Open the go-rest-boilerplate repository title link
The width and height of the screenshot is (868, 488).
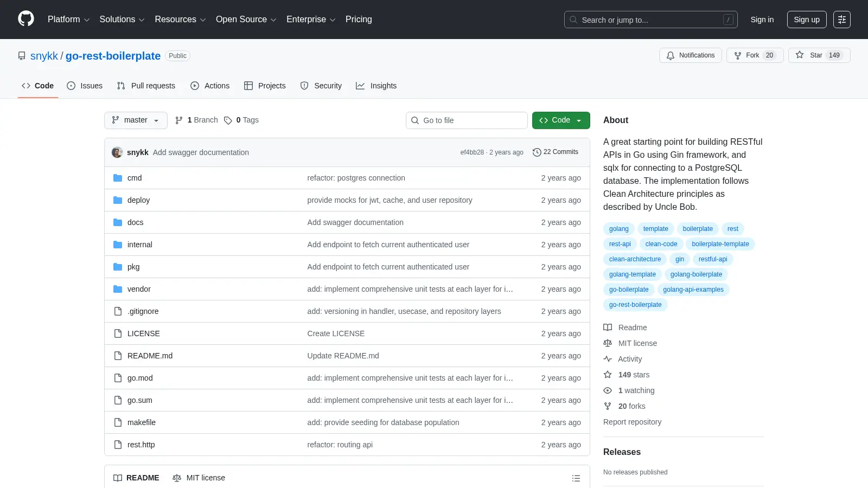(113, 56)
